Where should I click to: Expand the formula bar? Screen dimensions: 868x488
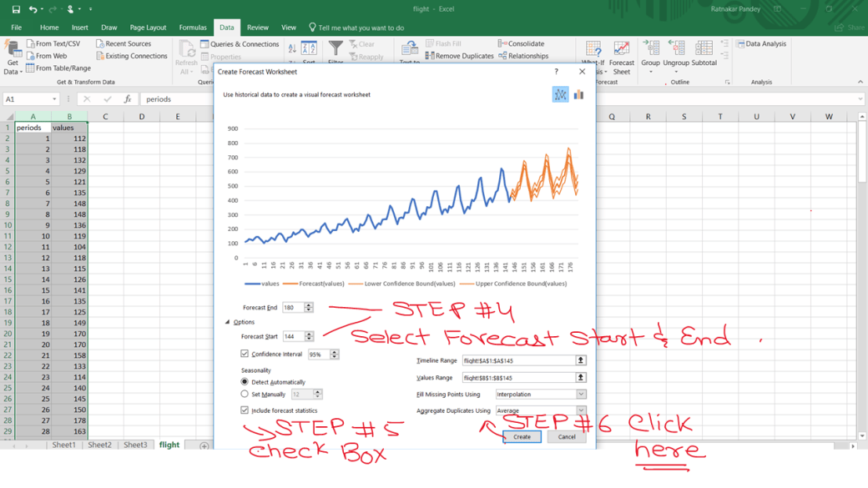pyautogui.click(x=860, y=99)
